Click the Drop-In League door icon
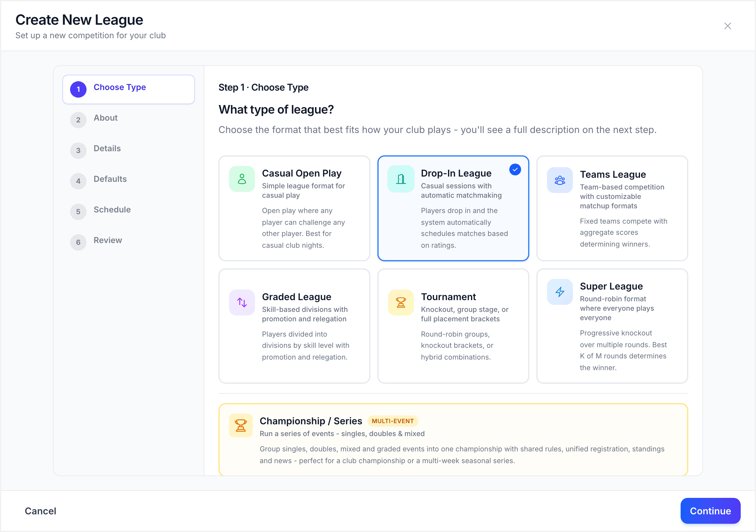Viewport: 756px width, 532px height. tap(401, 179)
